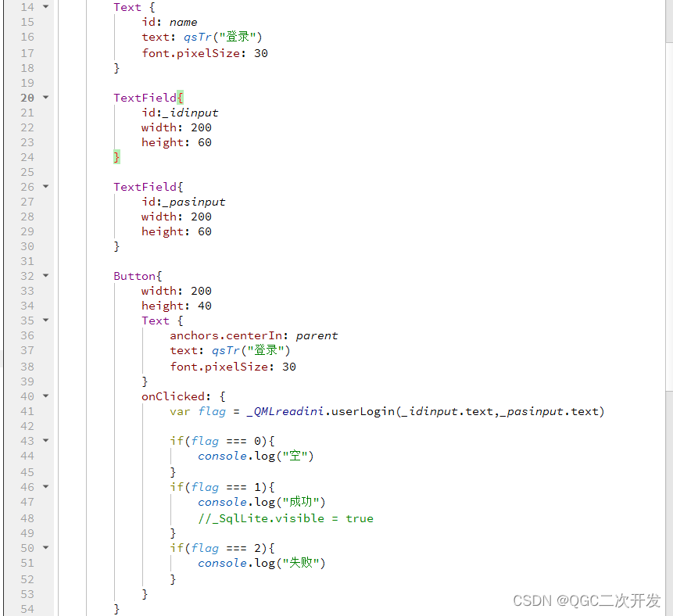Place cursor on the _idinput identifier
This screenshot has height=616, width=673.
[x=193, y=113]
